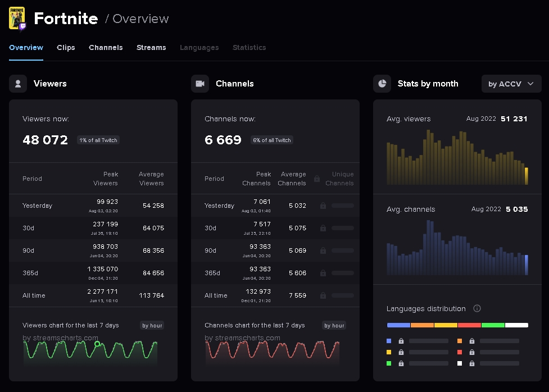The image size is (549, 392).
Task: Click the '6% of all Twitch' badge
Action: (x=272, y=140)
